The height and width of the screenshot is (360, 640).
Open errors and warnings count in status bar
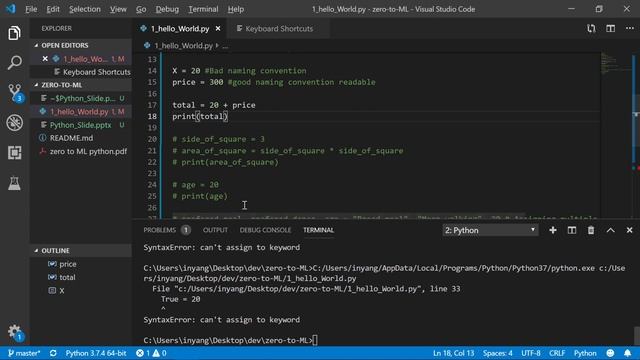(151, 353)
